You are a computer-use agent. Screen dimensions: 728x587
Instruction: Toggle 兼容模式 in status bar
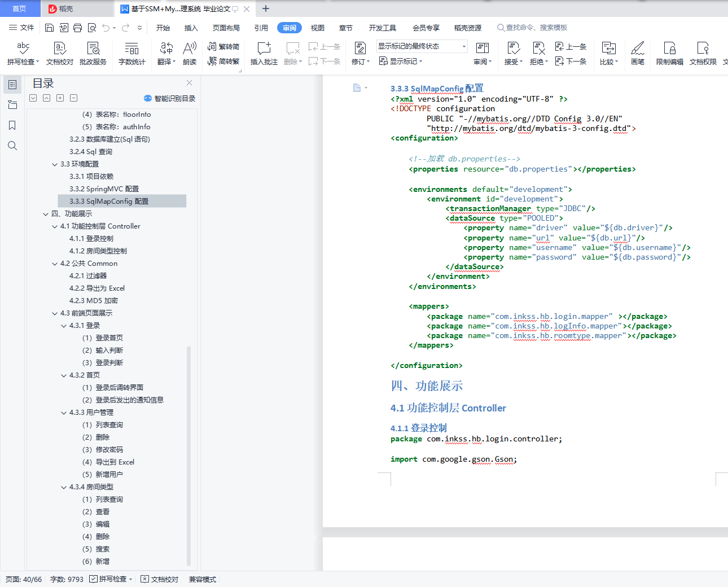(203, 579)
